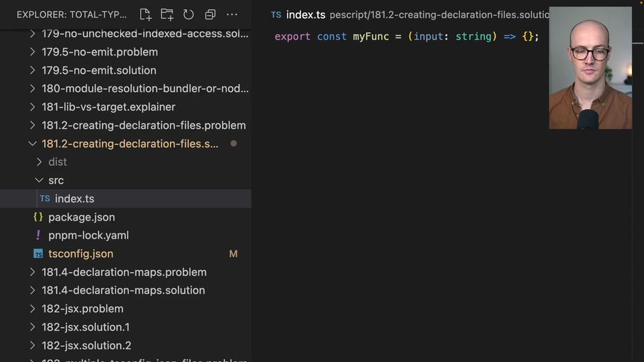Expand the dist folder

click(57, 162)
